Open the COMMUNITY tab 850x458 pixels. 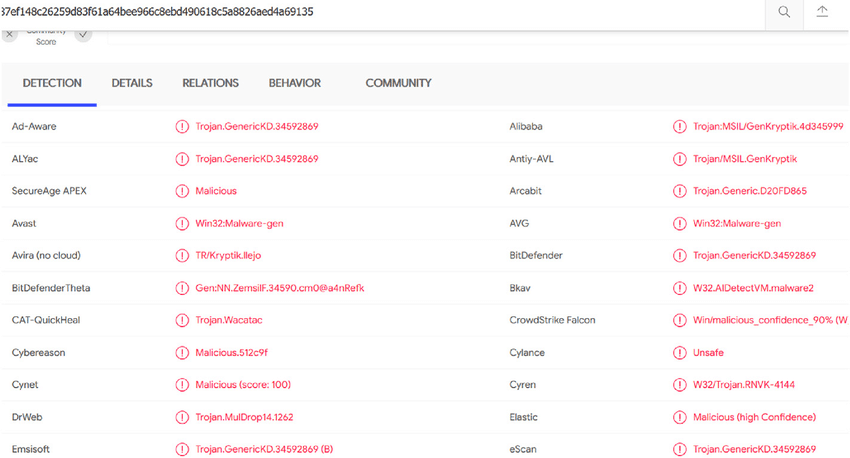398,83
